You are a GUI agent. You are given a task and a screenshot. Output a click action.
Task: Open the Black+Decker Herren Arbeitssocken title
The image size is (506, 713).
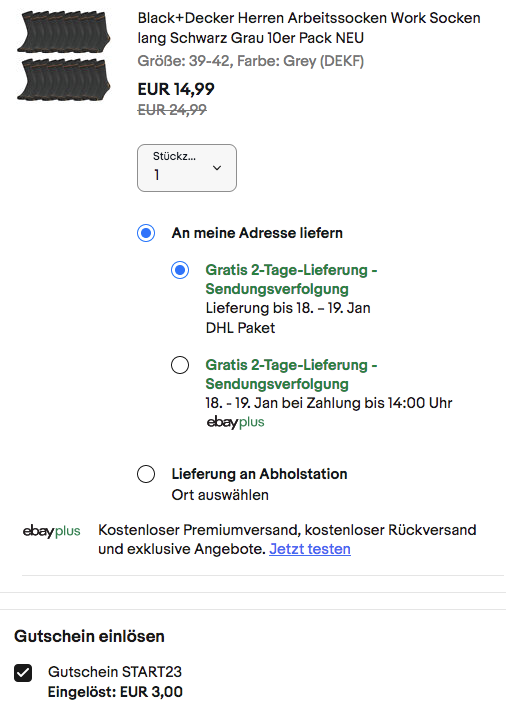[309, 28]
